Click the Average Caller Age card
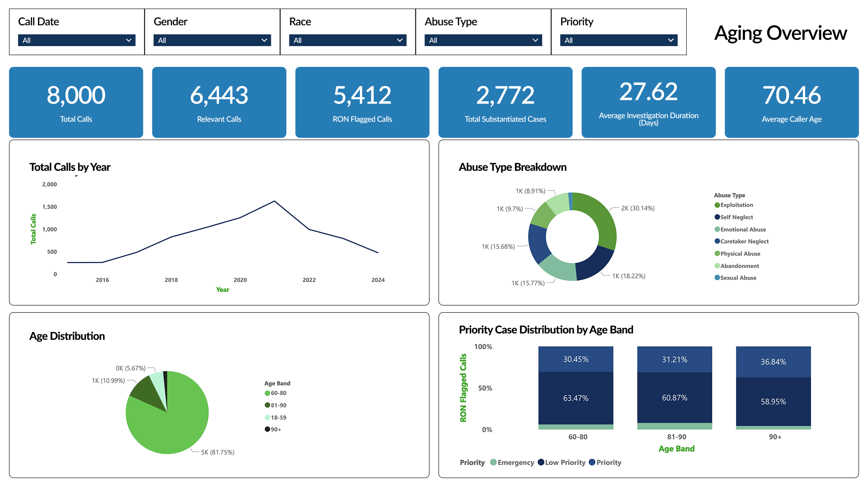The height and width of the screenshot is (488, 868). click(x=791, y=102)
